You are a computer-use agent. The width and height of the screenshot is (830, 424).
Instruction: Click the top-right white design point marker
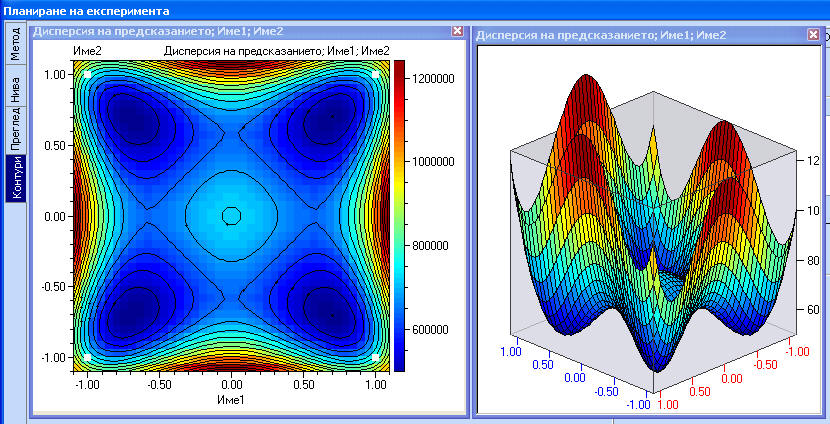375,74
